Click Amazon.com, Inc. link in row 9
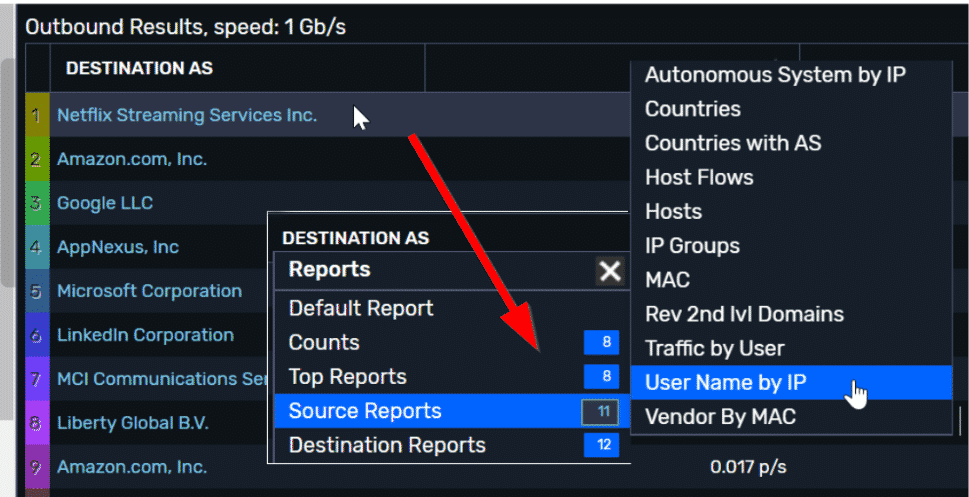This screenshot has width=969, height=497. point(132,467)
